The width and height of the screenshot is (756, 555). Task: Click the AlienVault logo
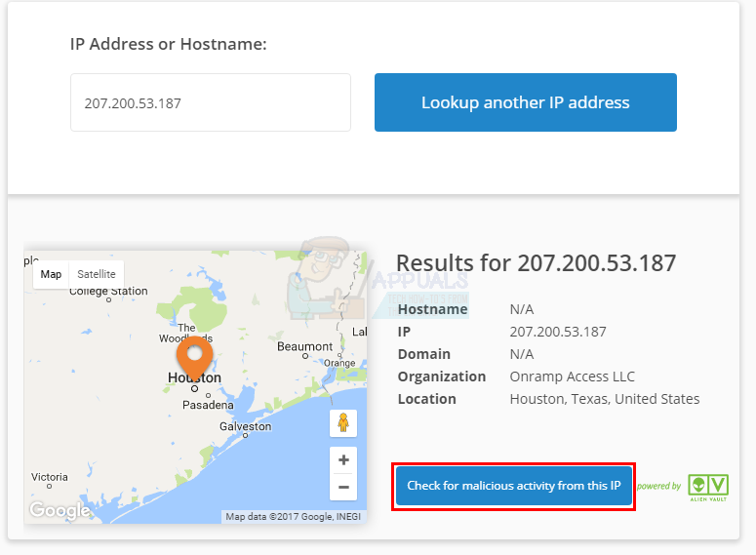click(x=707, y=485)
